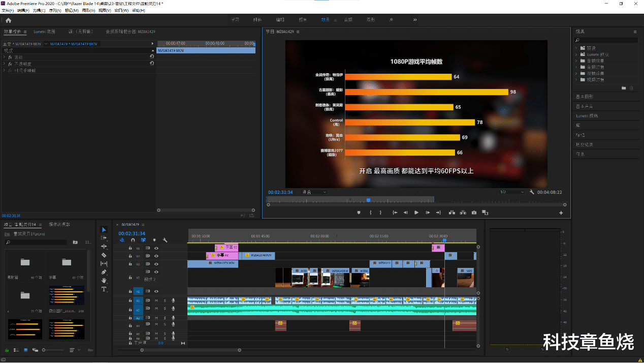Click the Home icon
Viewport: 644px width, 363px height.
pyautogui.click(x=8, y=20)
